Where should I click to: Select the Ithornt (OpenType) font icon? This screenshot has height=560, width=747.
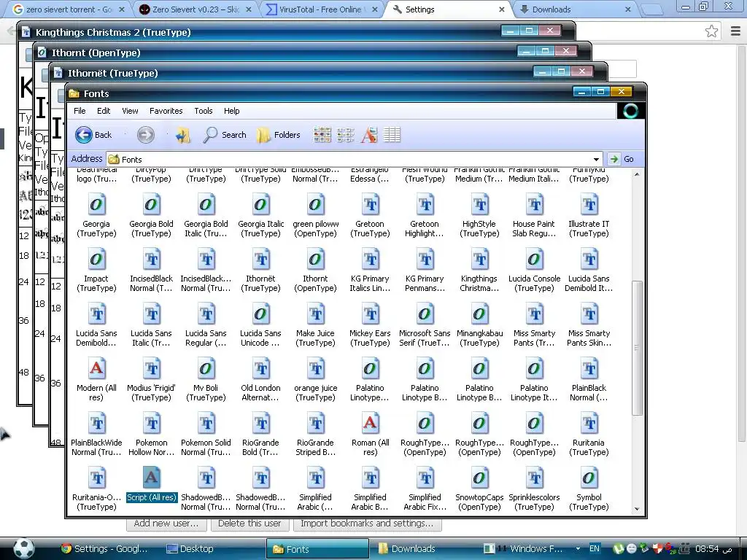315,260
